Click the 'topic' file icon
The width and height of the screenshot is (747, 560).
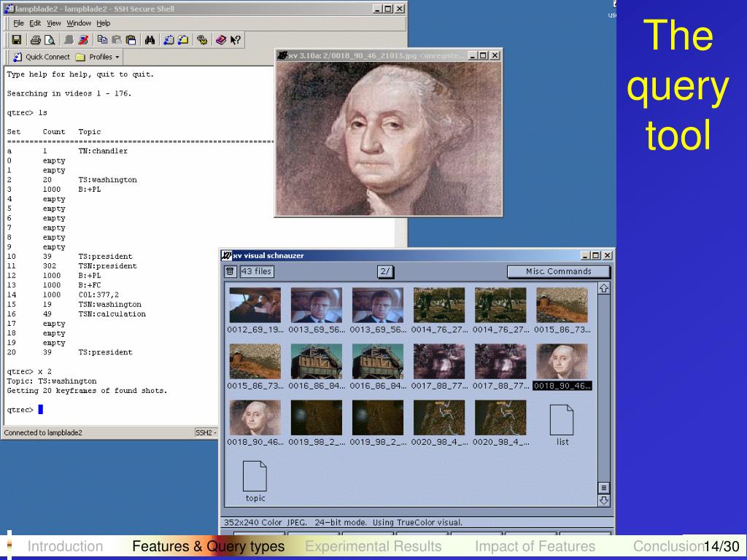click(255, 476)
